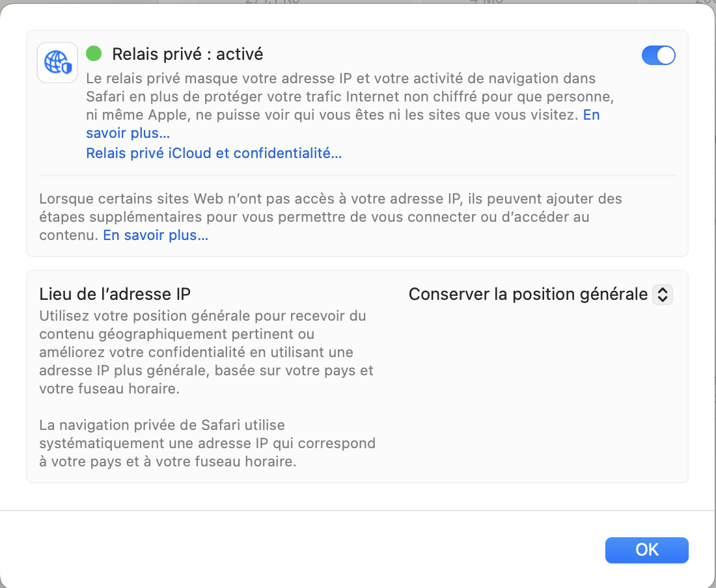Open En savoir plus link after "contenu."
Screen dimensions: 716x588
point(156,235)
